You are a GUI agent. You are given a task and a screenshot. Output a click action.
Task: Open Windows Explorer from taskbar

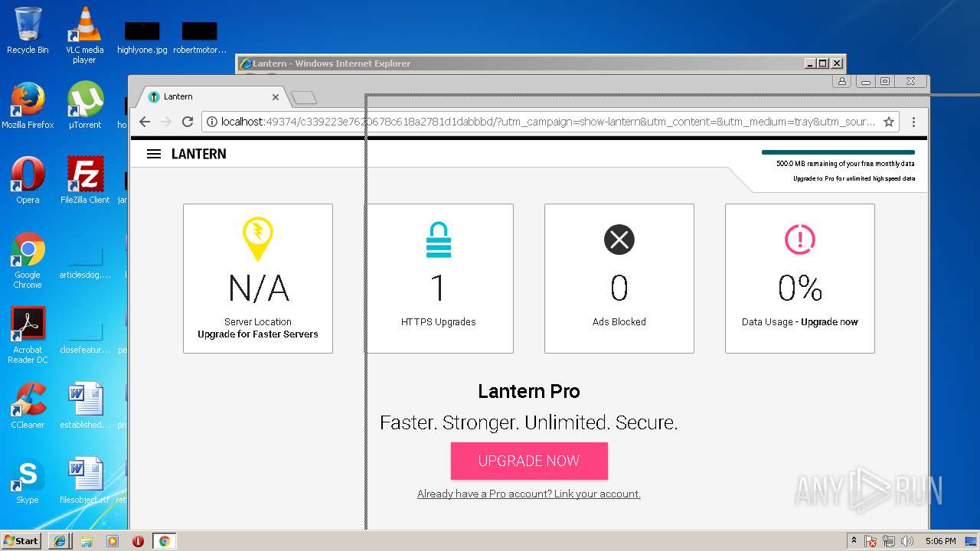pyautogui.click(x=87, y=540)
